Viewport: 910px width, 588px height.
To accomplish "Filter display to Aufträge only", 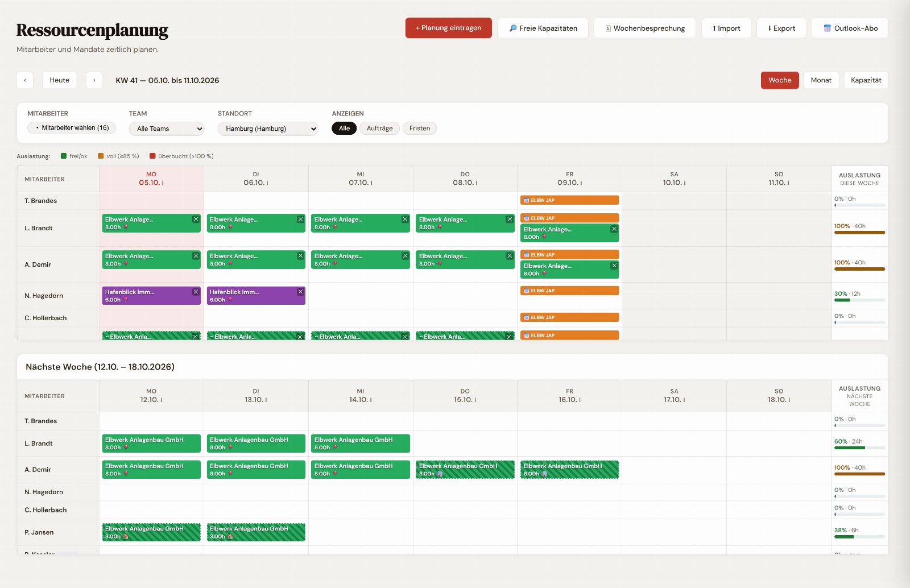I will click(379, 129).
